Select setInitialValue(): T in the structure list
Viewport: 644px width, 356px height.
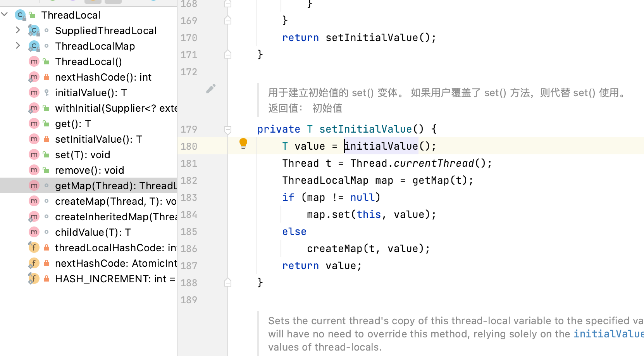[98, 139]
